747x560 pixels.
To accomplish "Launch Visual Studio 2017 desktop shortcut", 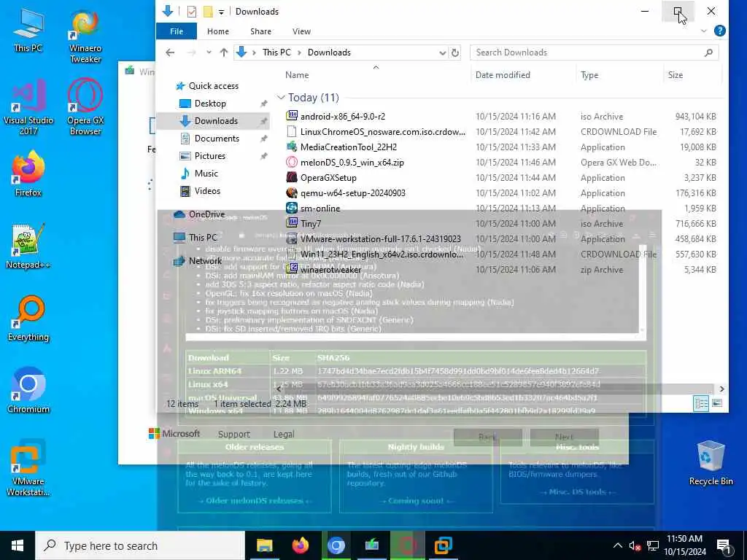I will 28,107.
